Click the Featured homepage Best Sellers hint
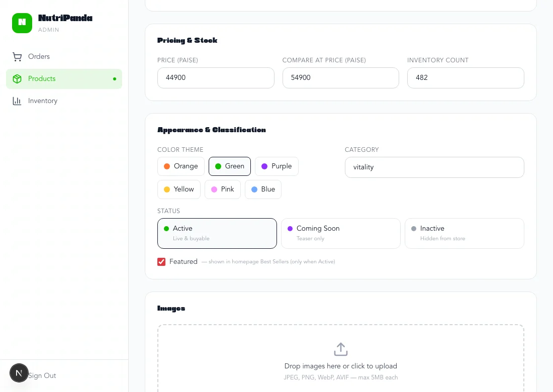 (x=268, y=261)
